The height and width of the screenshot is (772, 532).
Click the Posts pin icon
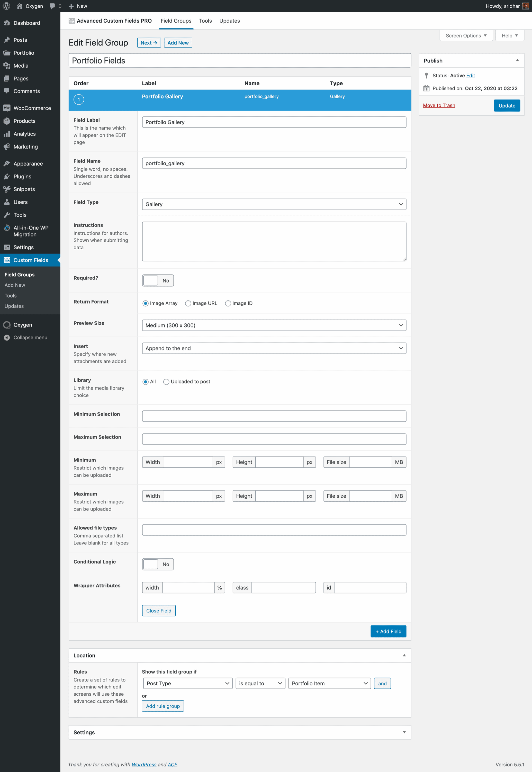[x=7, y=40]
